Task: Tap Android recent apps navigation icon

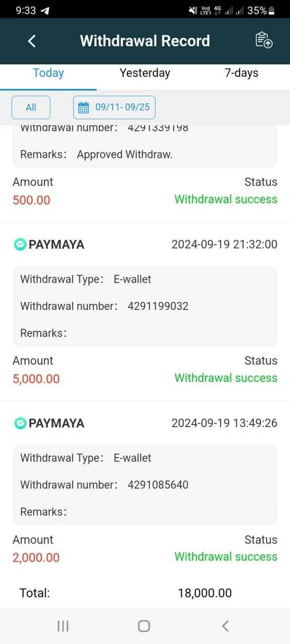Action: (x=63, y=626)
